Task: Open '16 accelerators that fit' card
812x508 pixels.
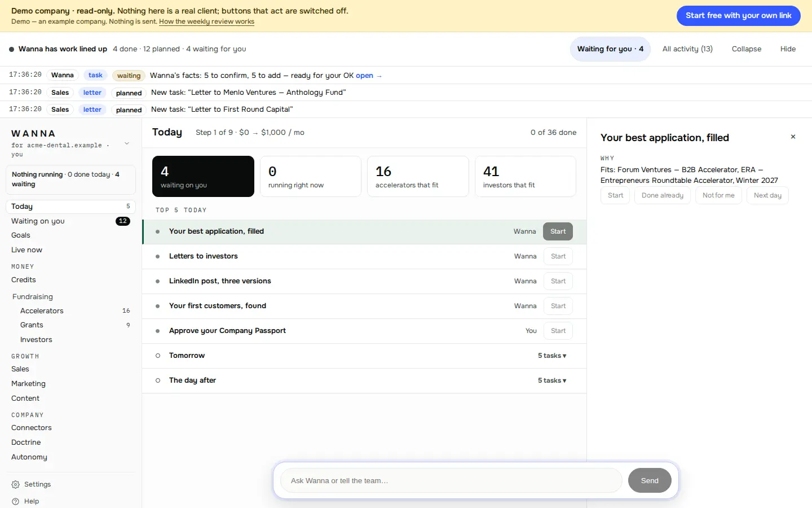Action: [418, 177]
